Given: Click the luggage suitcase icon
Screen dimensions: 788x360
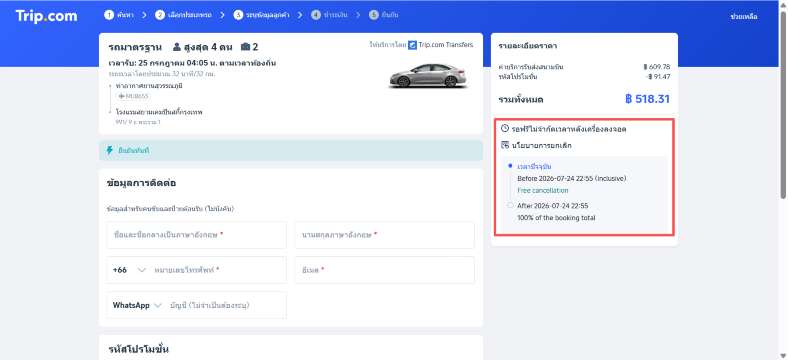Looking at the screenshot, I should 245,47.
